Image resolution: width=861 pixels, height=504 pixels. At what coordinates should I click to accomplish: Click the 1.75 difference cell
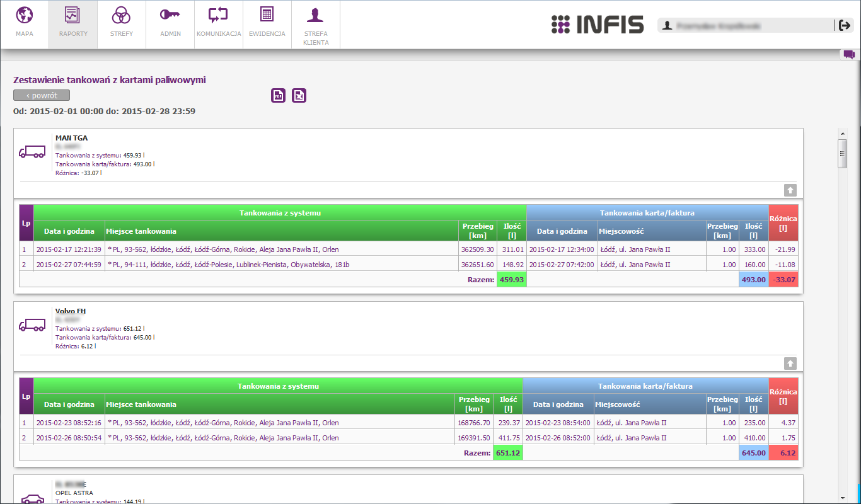click(783, 438)
